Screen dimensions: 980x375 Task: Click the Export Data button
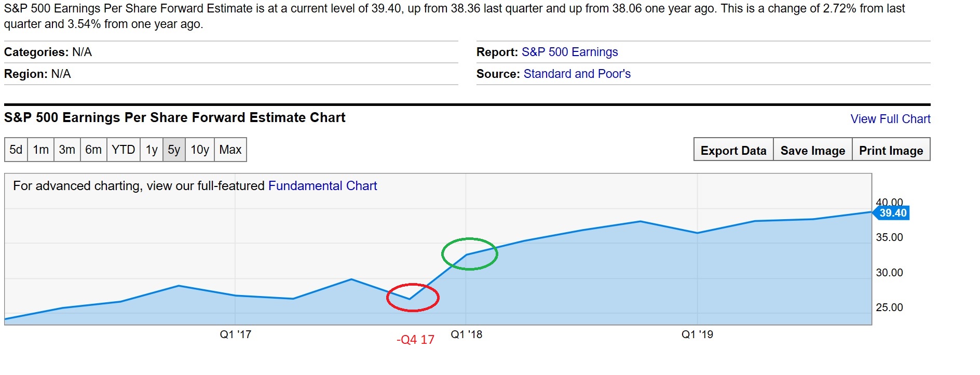point(733,151)
